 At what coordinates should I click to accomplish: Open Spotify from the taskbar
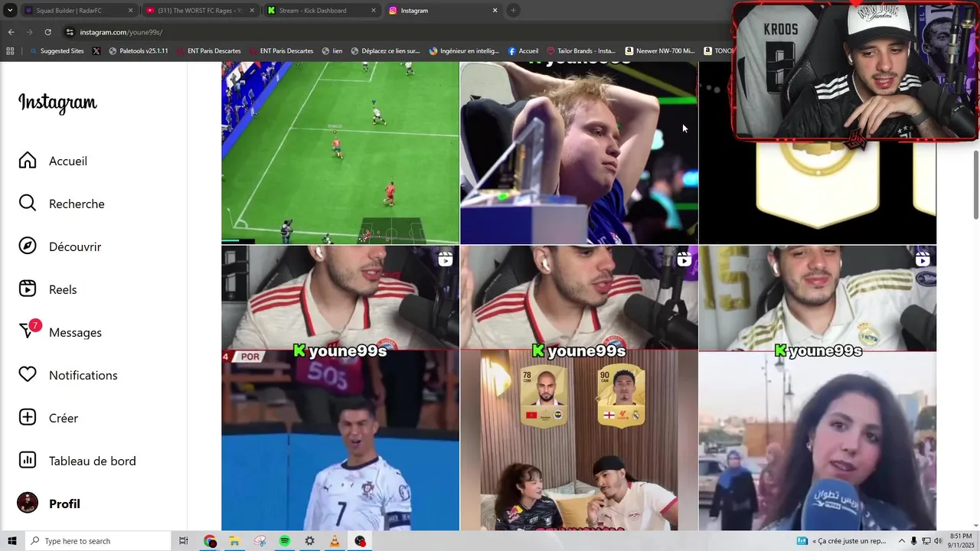285,541
